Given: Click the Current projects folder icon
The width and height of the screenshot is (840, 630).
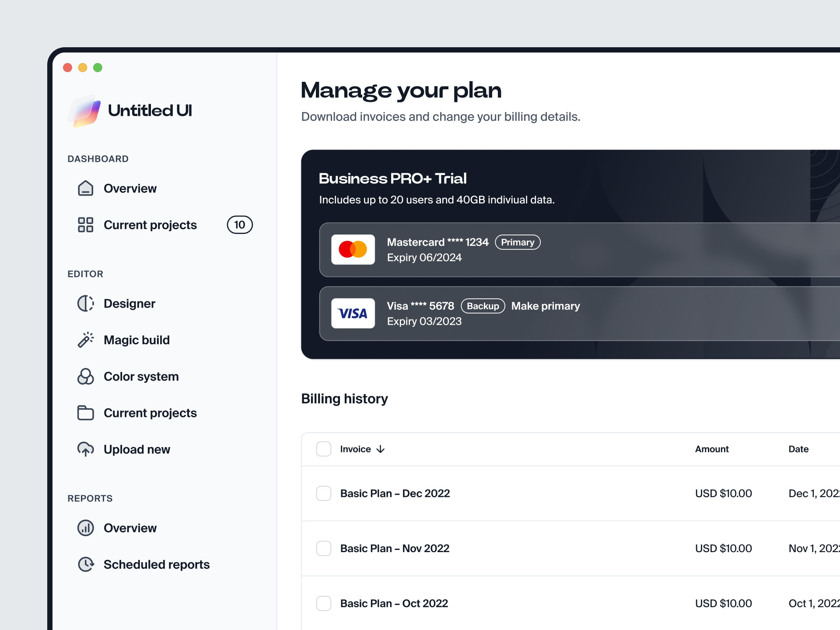Looking at the screenshot, I should (85, 413).
